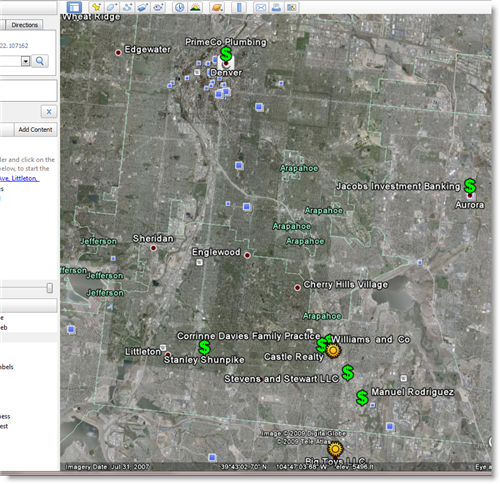Image resolution: width=500 pixels, height=484 pixels.
Task: Select the Edgewater city marker dot
Action: point(118,53)
